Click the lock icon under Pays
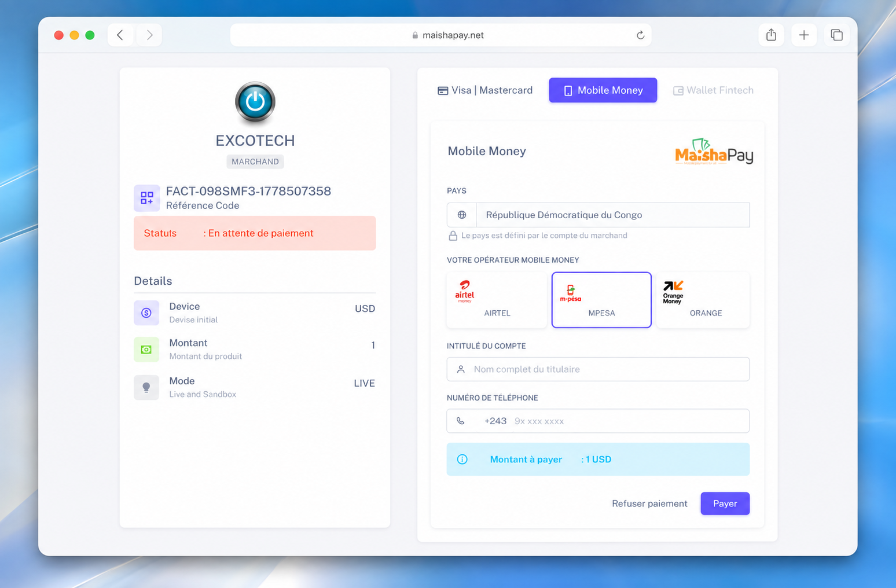Image resolution: width=896 pixels, height=588 pixels. coord(453,236)
